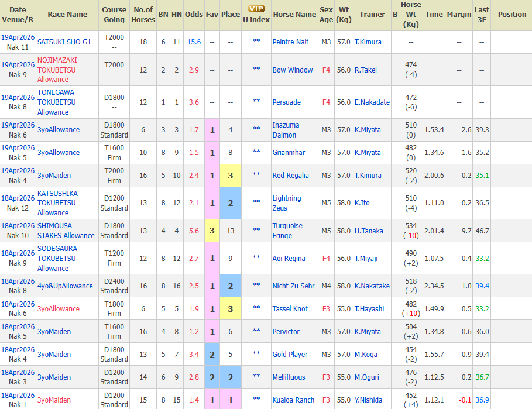
Task: Open TONEGAWA TOKUBETSU Allowance race
Action: (x=57, y=102)
